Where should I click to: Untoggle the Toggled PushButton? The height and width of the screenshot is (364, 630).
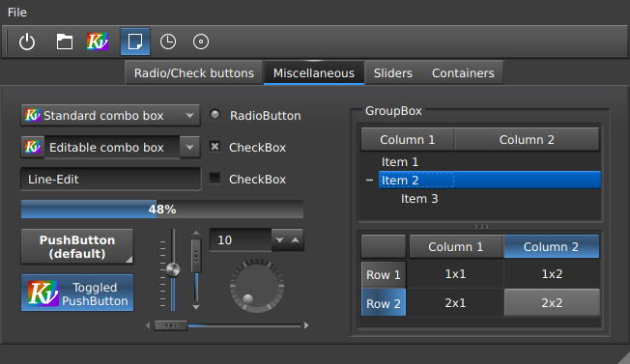pyautogui.click(x=77, y=293)
